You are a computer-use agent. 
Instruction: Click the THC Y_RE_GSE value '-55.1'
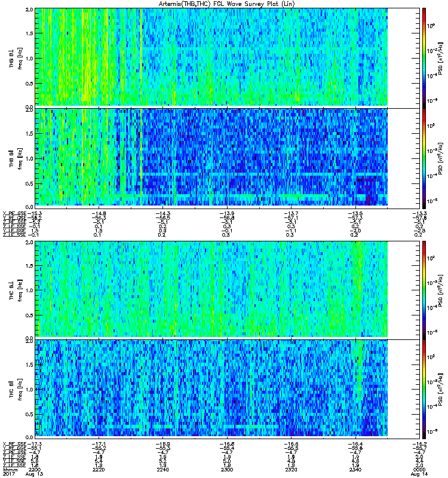click(x=34, y=448)
